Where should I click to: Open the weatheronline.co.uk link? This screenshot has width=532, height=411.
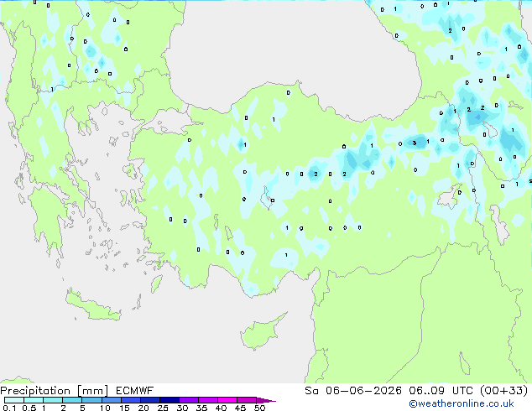[462, 403]
